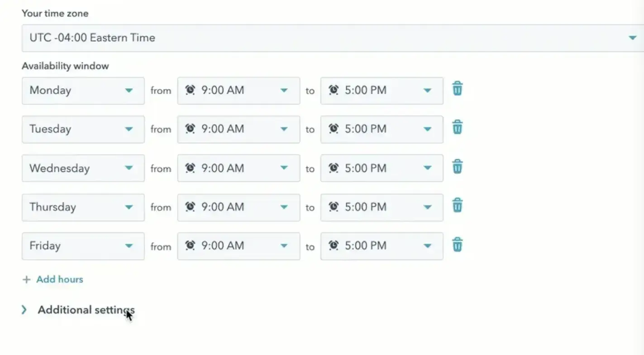Open Monday's end time dropdown
This screenshot has height=355, width=644.
click(x=427, y=90)
